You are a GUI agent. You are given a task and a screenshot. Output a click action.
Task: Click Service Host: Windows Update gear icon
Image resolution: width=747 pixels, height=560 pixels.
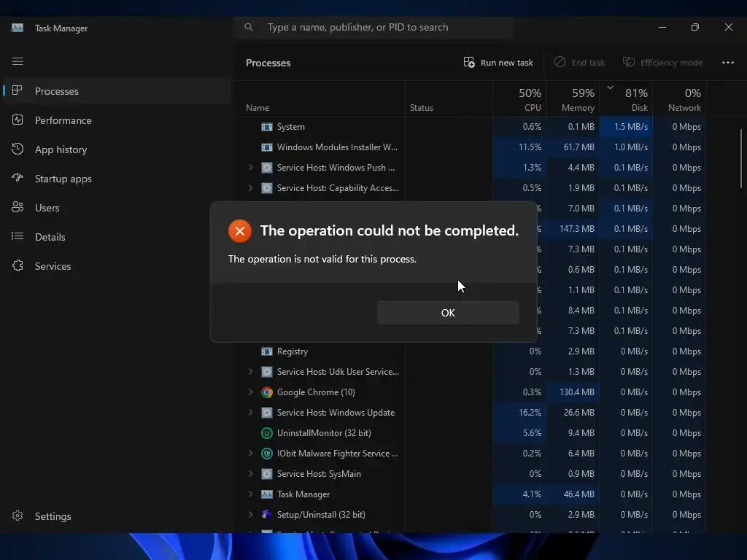point(267,413)
